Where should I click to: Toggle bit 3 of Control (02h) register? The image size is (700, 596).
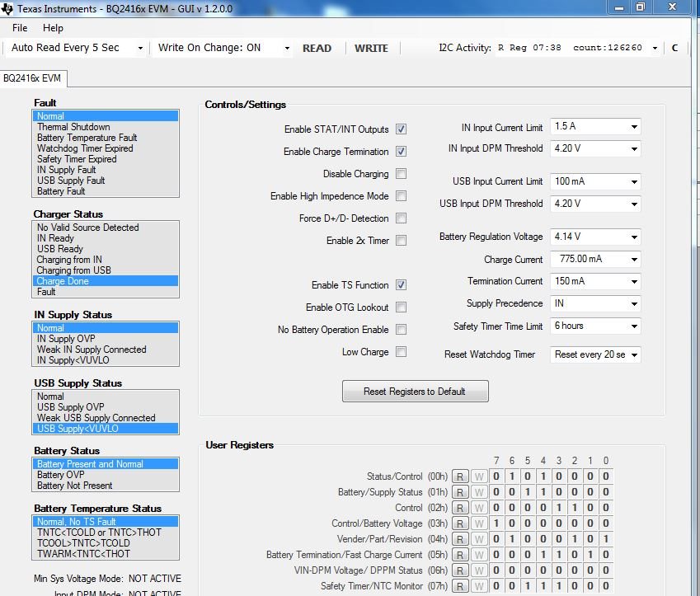(559, 508)
